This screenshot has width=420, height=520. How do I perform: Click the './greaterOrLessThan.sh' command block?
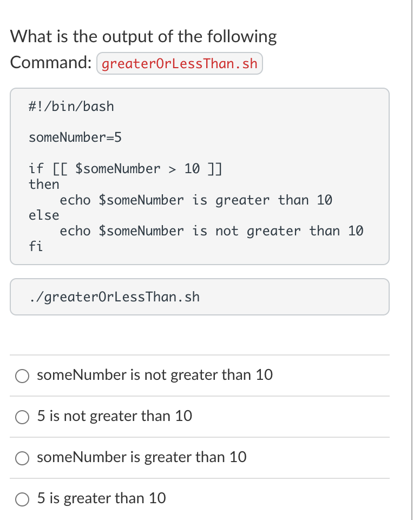pos(199,297)
